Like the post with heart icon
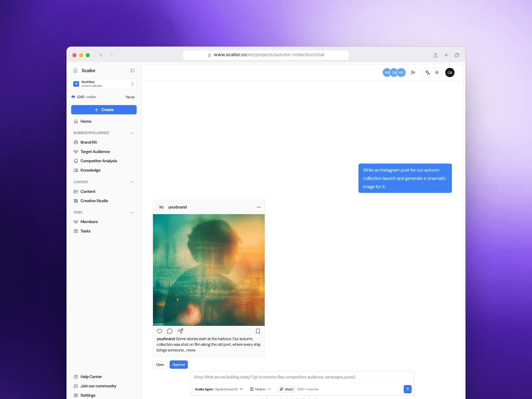This screenshot has height=399, width=532. pos(159,331)
